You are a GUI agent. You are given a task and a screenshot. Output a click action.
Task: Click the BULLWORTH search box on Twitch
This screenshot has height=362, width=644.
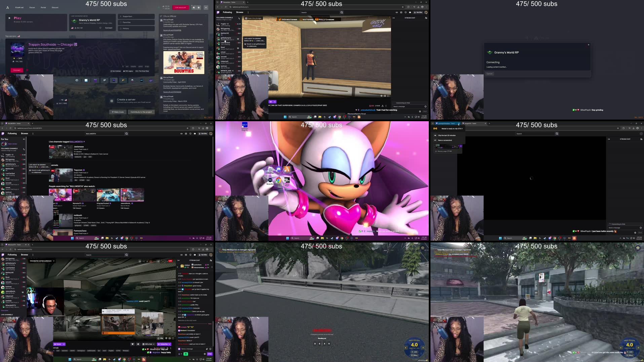pos(105,134)
